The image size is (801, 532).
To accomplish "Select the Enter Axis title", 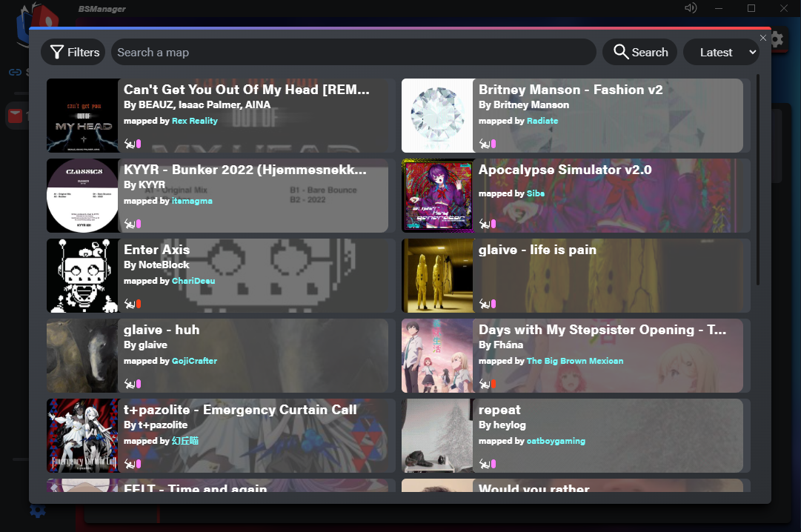I will coord(157,250).
